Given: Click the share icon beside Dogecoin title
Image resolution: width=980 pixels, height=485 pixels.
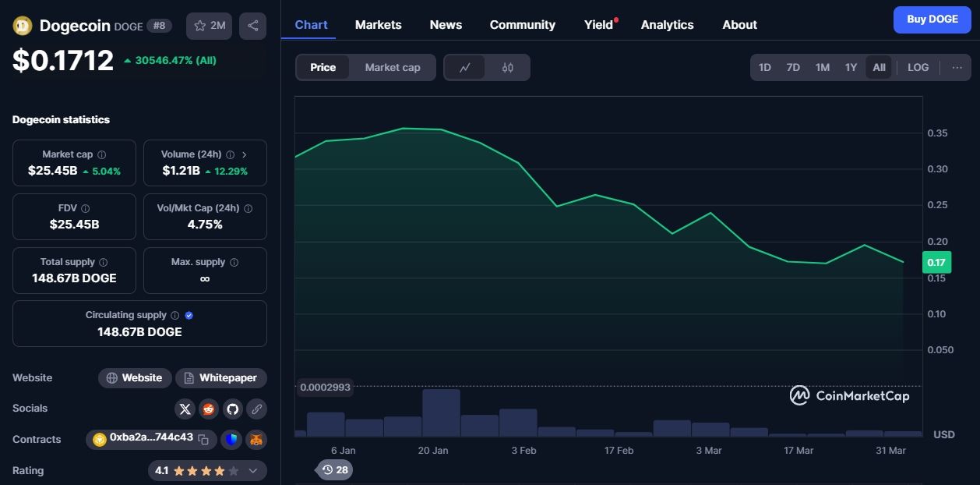Looking at the screenshot, I should click(252, 26).
